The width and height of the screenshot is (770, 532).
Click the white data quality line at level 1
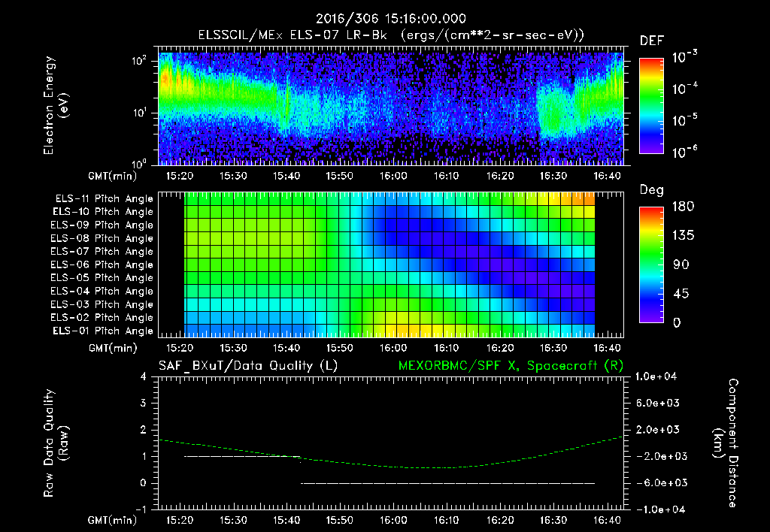(x=242, y=456)
